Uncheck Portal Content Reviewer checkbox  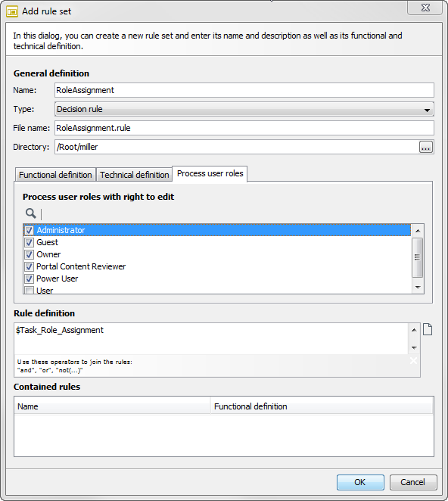click(x=29, y=266)
